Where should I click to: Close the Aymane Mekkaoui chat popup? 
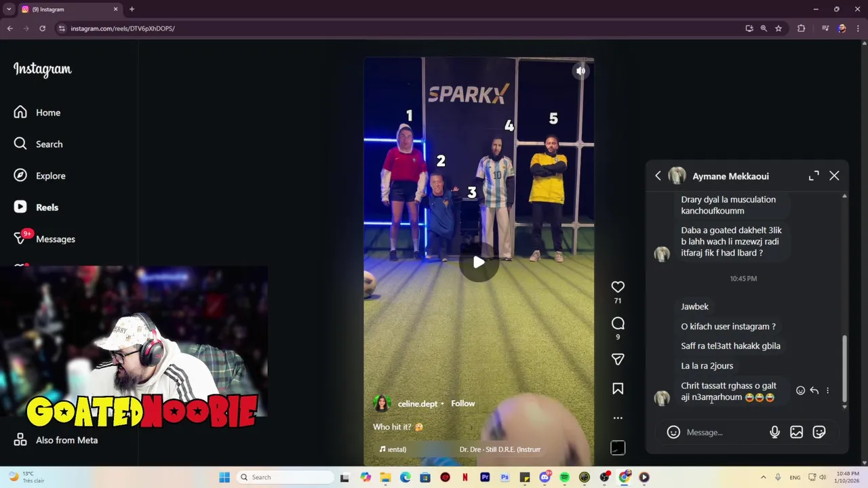pos(834,176)
